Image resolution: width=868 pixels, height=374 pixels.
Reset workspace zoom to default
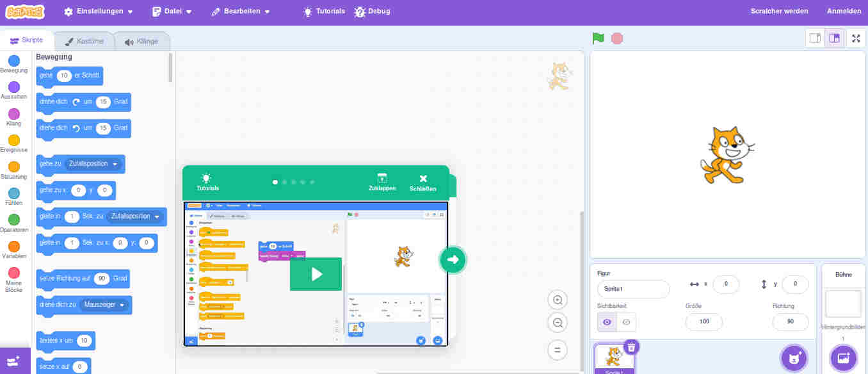558,350
